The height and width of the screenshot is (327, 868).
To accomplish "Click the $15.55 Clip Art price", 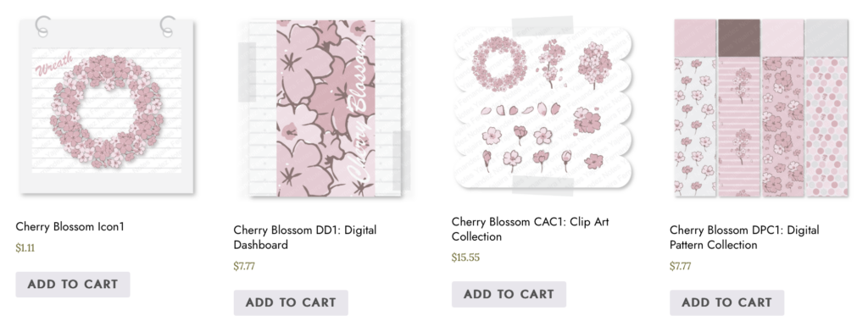I will pyautogui.click(x=465, y=258).
